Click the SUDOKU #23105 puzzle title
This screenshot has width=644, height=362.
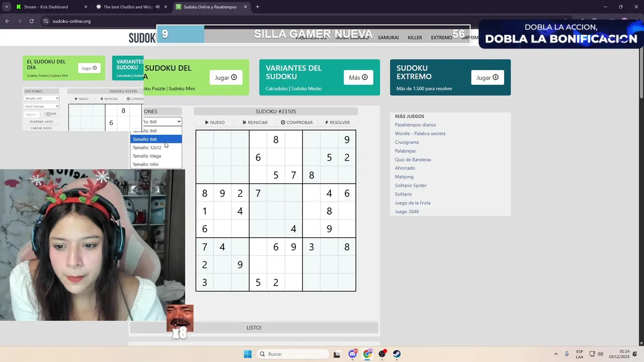point(276,111)
